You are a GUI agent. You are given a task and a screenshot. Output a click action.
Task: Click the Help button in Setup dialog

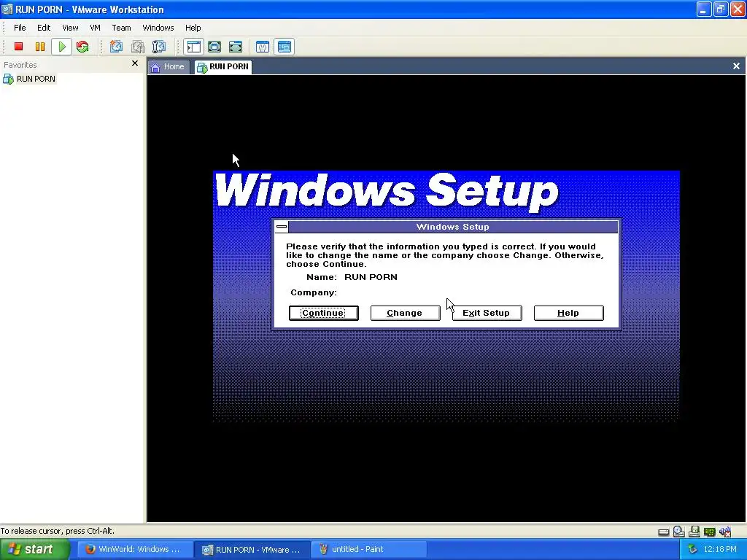coord(568,313)
